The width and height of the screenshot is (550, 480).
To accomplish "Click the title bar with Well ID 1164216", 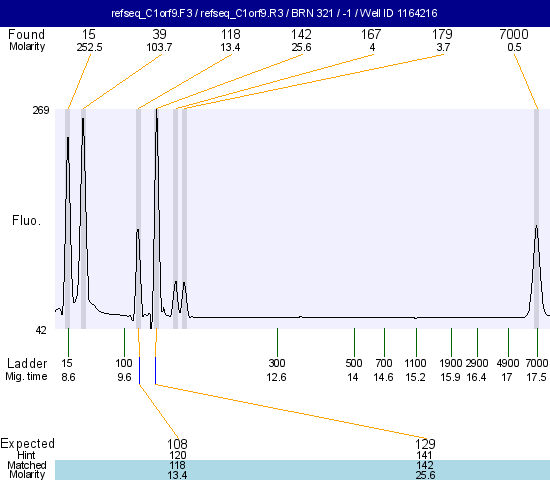I will pos(275,13).
